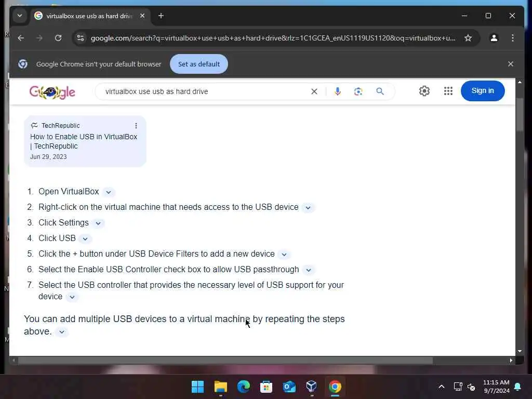532x399 pixels.
Task: Open the tab search dropdown arrow
Action: pos(20,16)
